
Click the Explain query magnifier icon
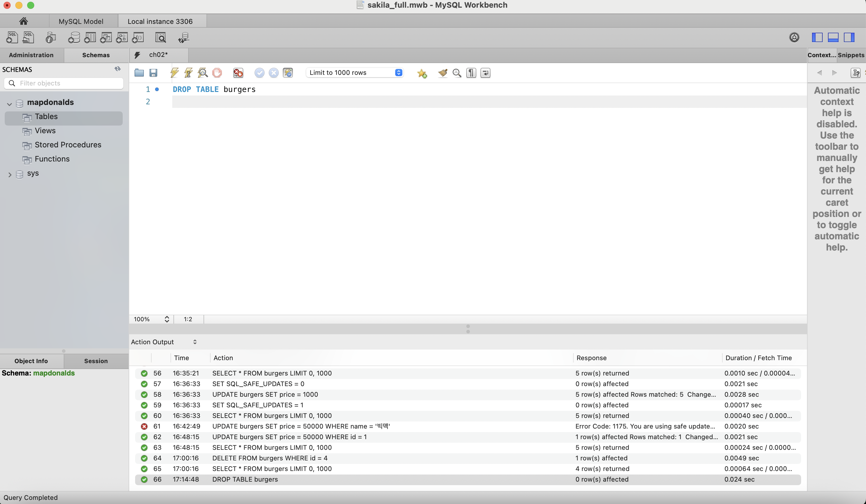pos(203,73)
